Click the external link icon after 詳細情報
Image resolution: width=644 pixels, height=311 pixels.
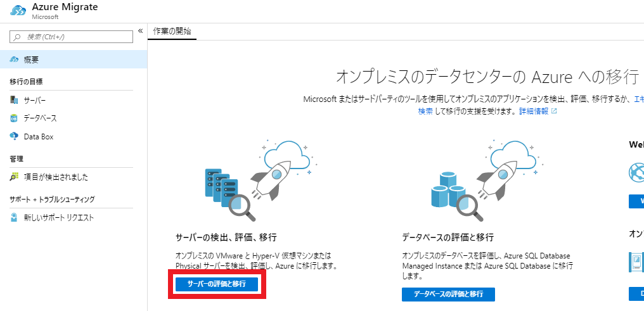pyautogui.click(x=553, y=111)
